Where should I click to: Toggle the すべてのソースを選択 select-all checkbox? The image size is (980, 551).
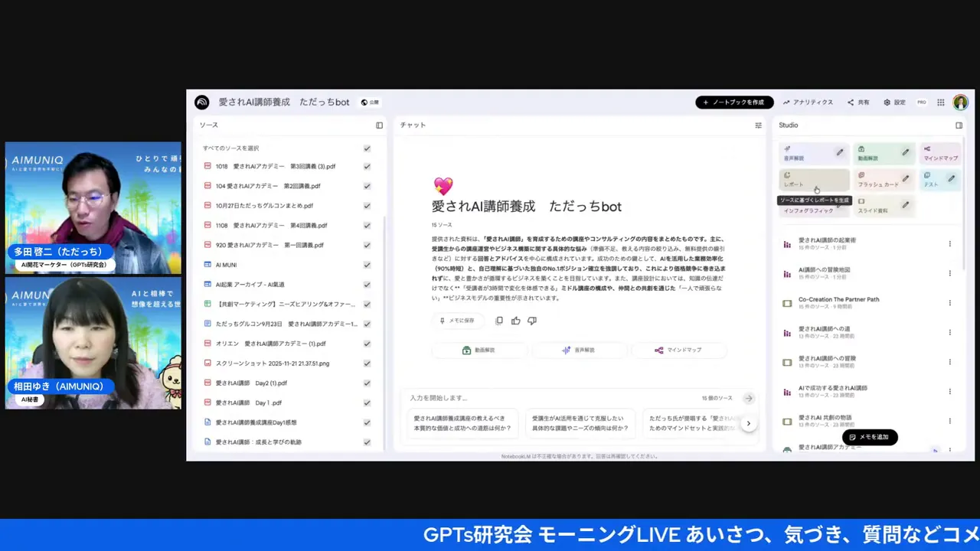(367, 148)
